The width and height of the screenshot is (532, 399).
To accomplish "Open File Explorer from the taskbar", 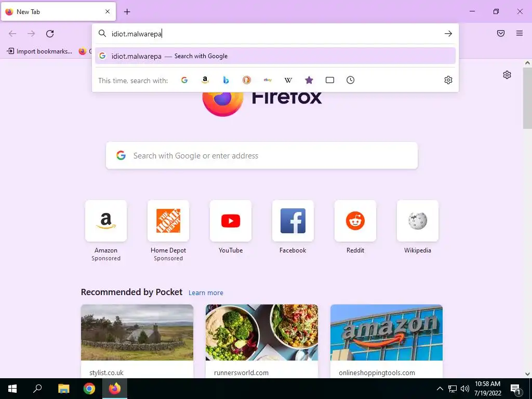I will pos(63,389).
